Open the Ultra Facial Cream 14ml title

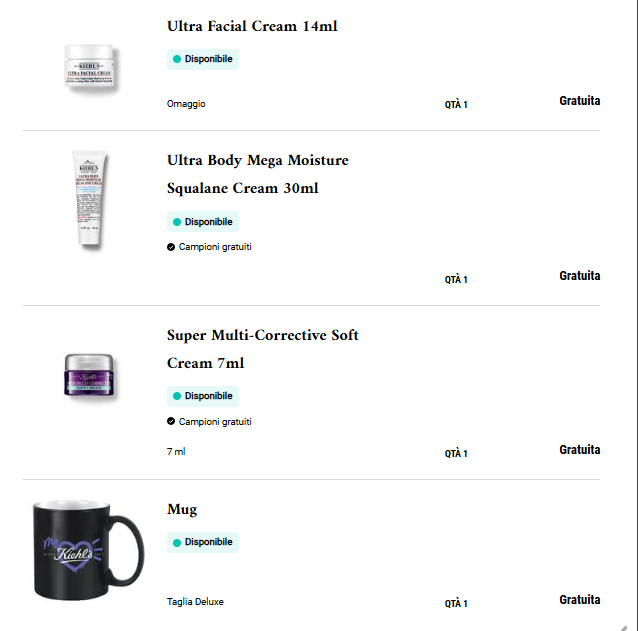(x=252, y=26)
